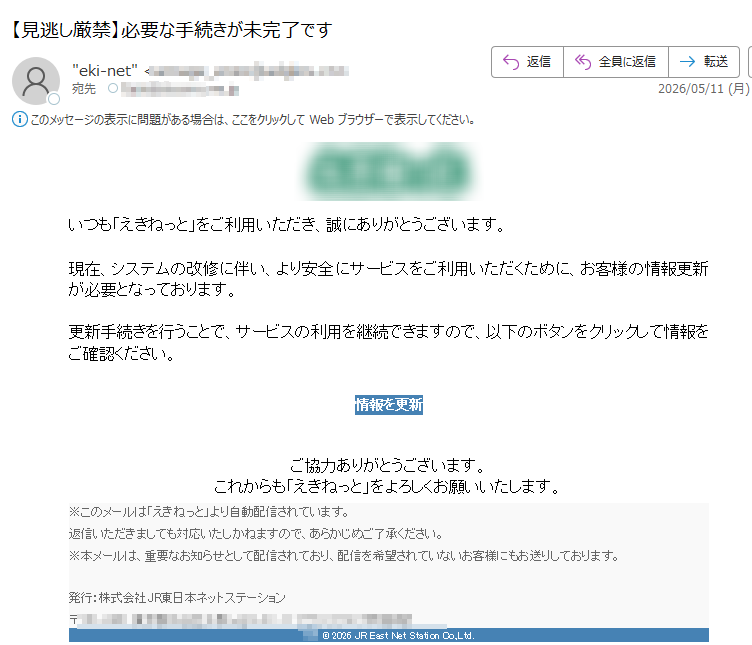Click the blurred recipient address
The width and height of the screenshot is (752, 645).
coord(180,89)
